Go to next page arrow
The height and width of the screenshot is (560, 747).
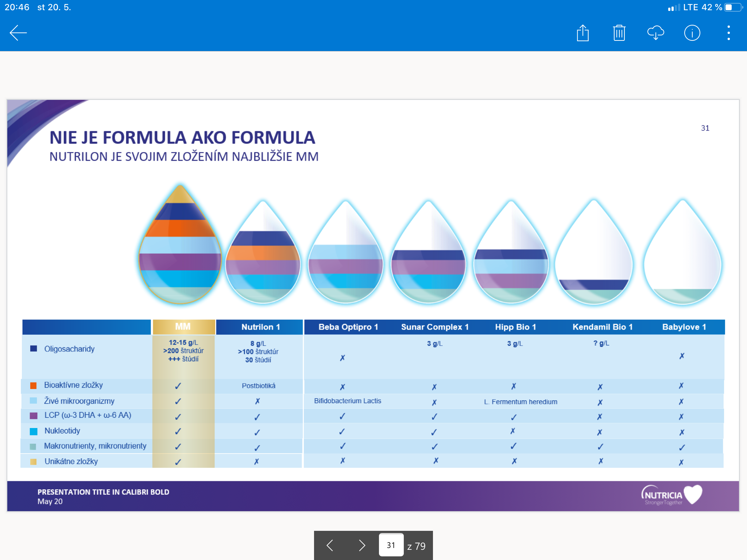coord(361,545)
